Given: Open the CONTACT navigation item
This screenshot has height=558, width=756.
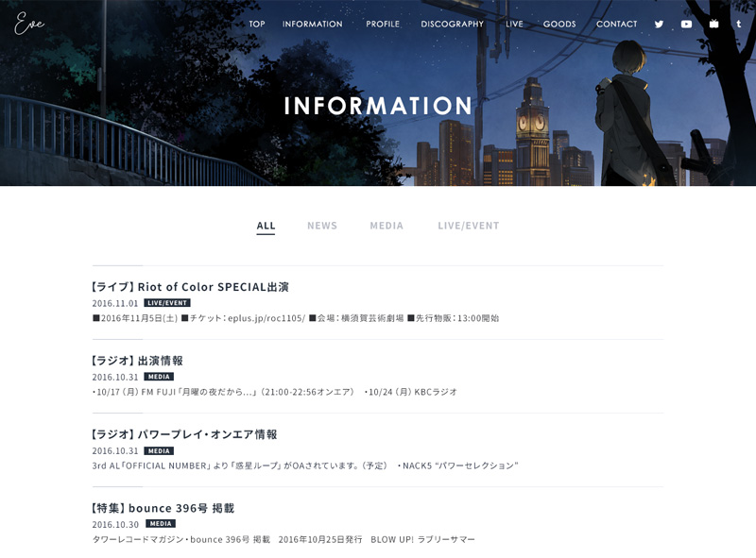Looking at the screenshot, I should (617, 25).
